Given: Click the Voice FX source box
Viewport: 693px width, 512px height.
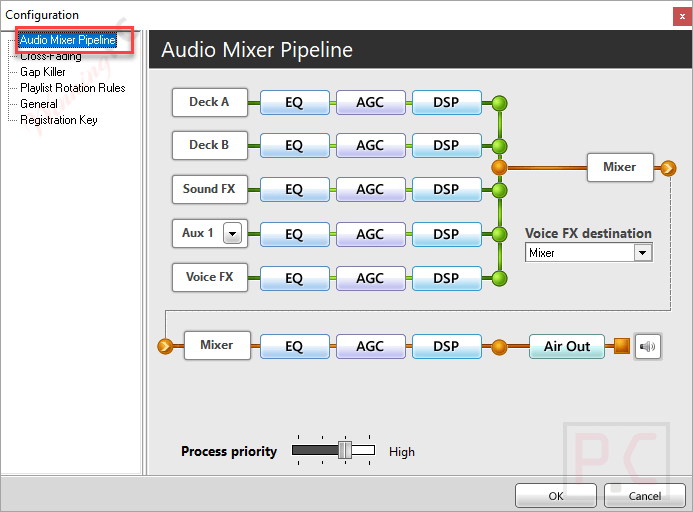Looking at the screenshot, I should tap(209, 277).
